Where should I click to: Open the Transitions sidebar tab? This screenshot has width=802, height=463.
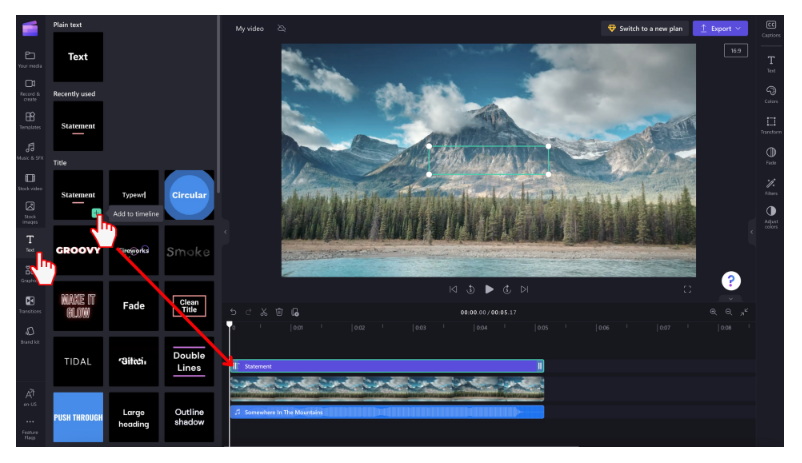pyautogui.click(x=30, y=304)
